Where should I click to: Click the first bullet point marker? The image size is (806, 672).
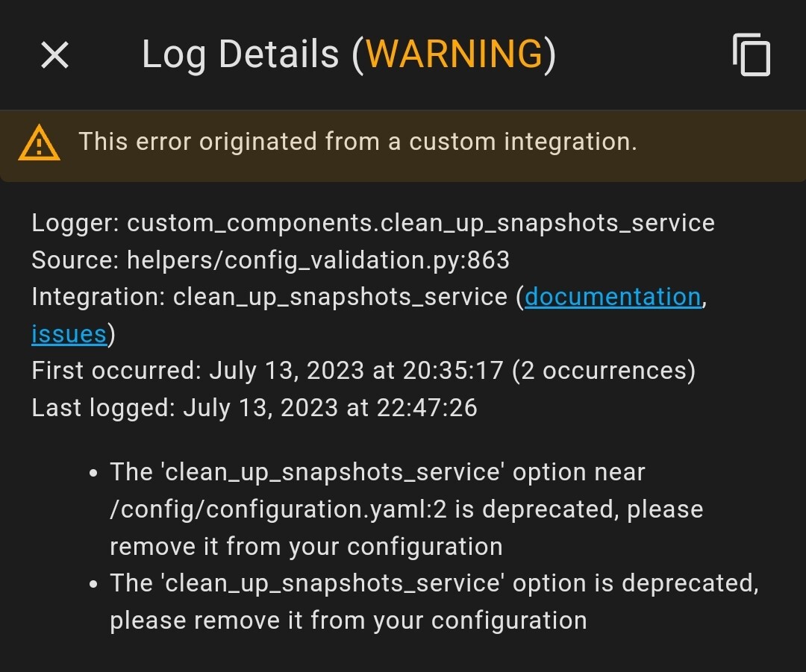pyautogui.click(x=93, y=471)
